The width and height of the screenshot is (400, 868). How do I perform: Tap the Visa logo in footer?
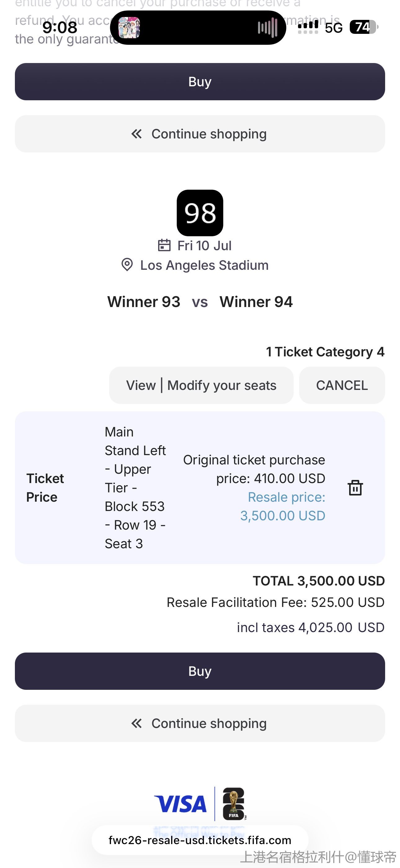click(180, 804)
